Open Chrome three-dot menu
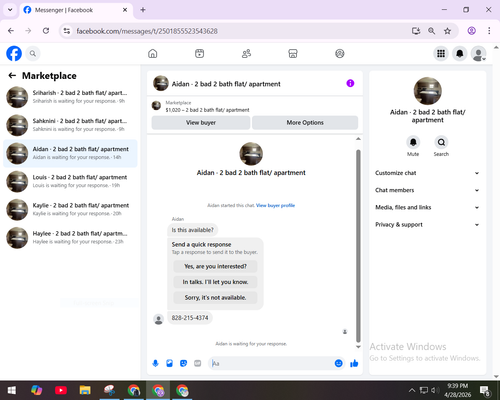The image size is (500, 400). (489, 31)
